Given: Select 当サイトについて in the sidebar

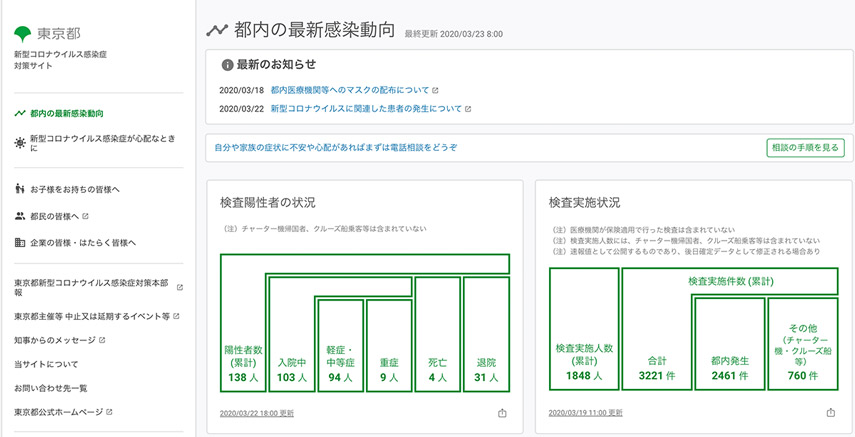Looking at the screenshot, I should (46, 364).
